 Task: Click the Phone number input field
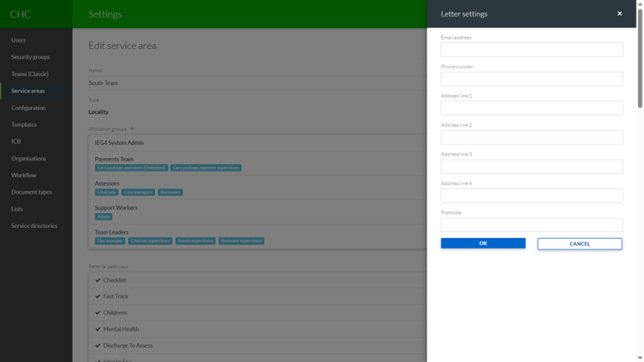coord(532,79)
